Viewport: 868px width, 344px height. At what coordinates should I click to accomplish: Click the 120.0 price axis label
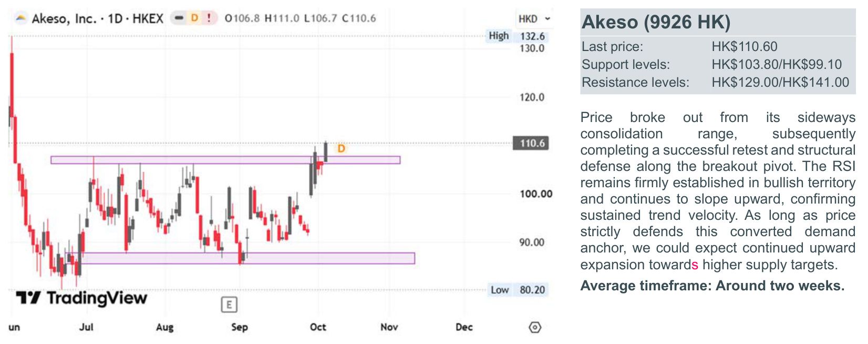532,97
